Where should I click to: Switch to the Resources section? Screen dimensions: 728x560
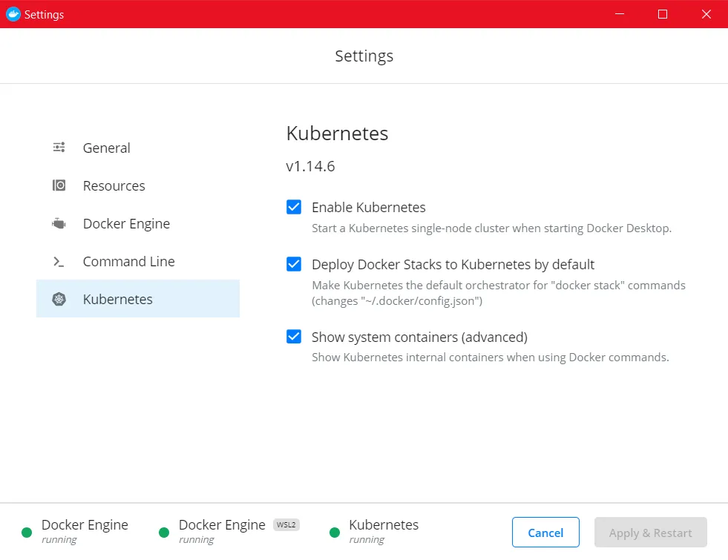pos(114,185)
